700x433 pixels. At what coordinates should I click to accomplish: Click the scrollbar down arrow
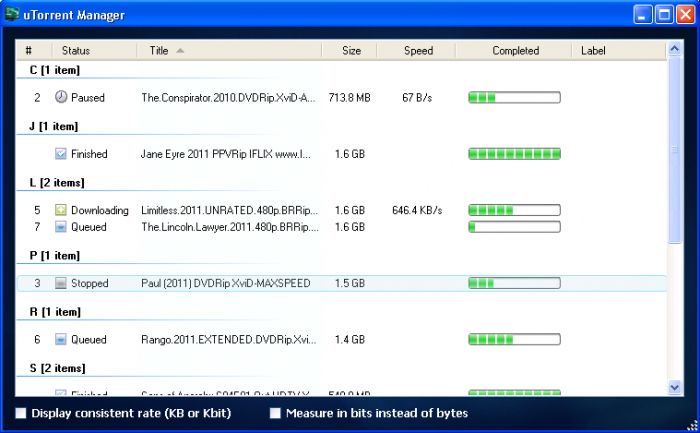675,387
